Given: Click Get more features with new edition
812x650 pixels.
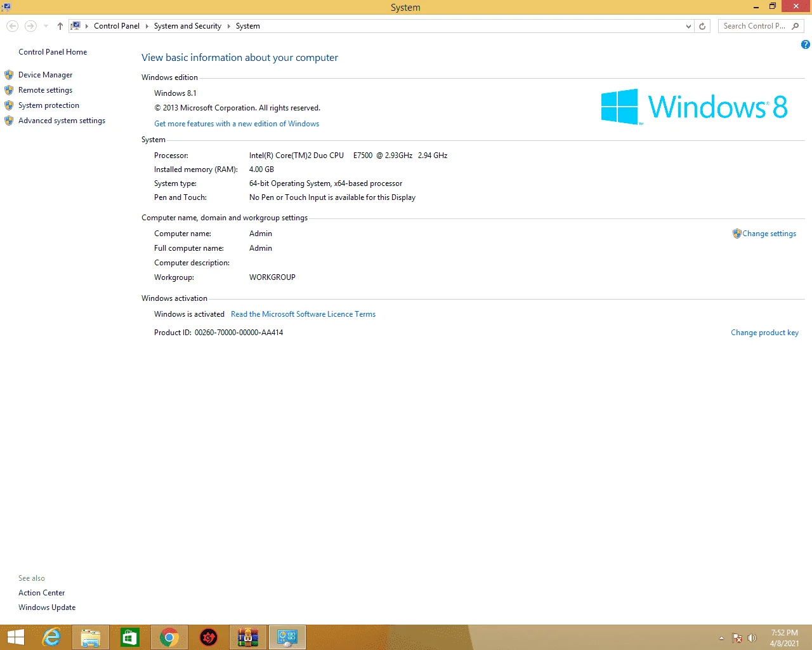Looking at the screenshot, I should (x=237, y=124).
